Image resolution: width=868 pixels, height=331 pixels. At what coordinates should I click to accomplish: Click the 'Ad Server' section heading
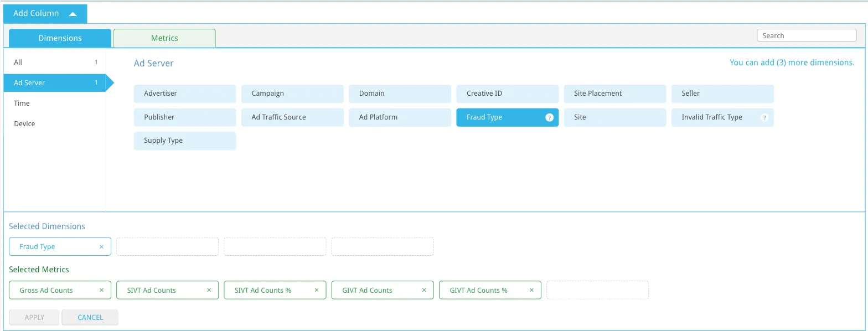click(x=153, y=63)
